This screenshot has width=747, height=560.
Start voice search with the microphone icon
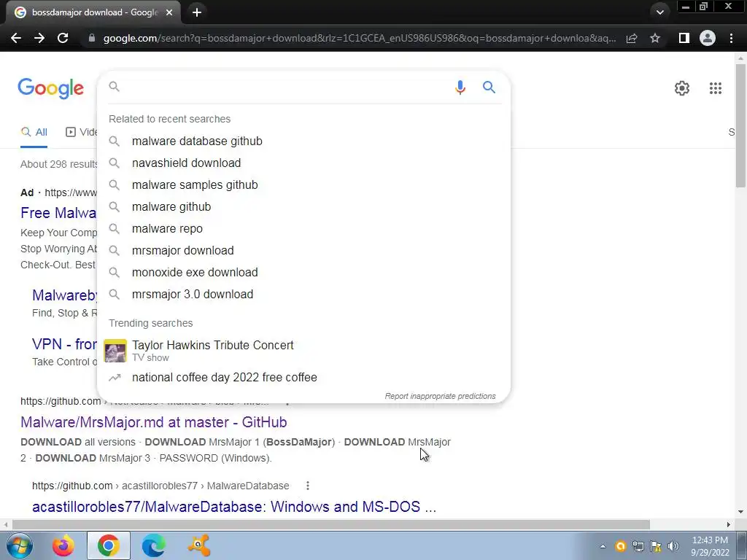[x=460, y=87]
